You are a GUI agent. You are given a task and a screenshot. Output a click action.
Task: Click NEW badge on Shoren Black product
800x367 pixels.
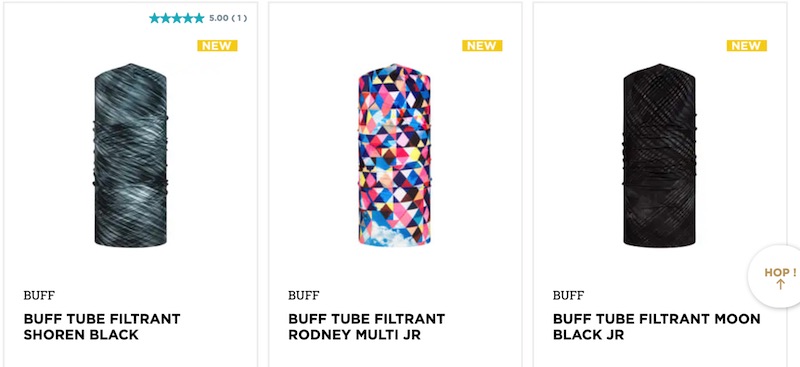coord(217,46)
